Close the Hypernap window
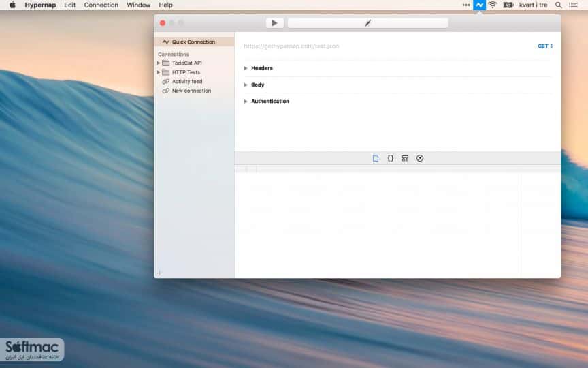The image size is (588, 368). coord(163,23)
